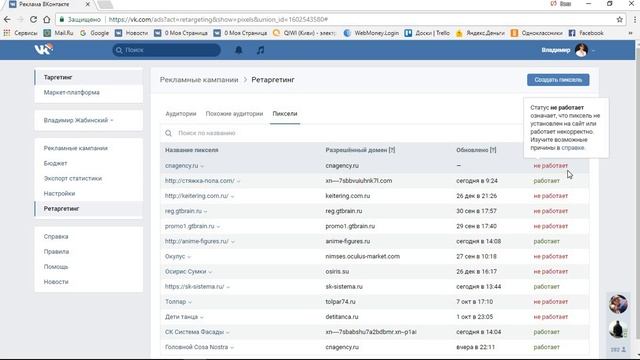
Task: Click the browser forward arrow
Action: pos(20,20)
